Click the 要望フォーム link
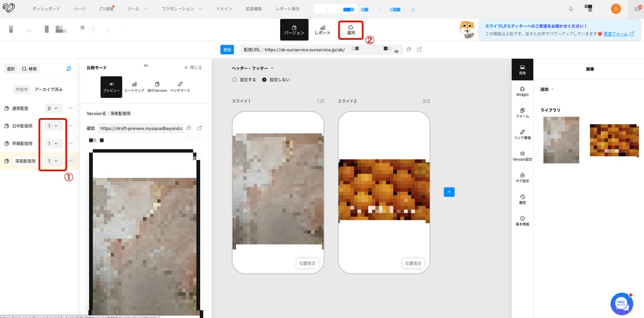Viewport: 644px width, 318px height. tap(615, 34)
